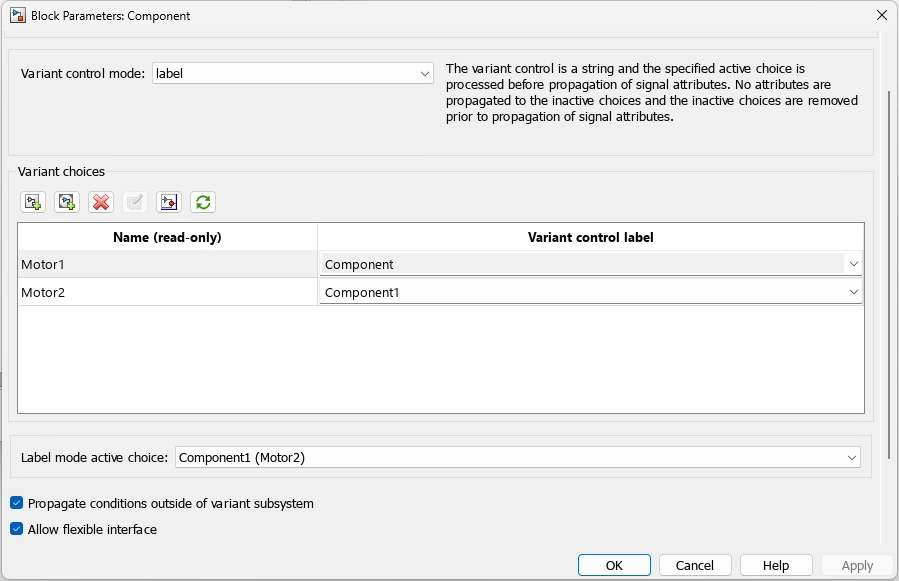Click the add subsystem as variant choice icon
This screenshot has width=899, height=581.
(66, 201)
